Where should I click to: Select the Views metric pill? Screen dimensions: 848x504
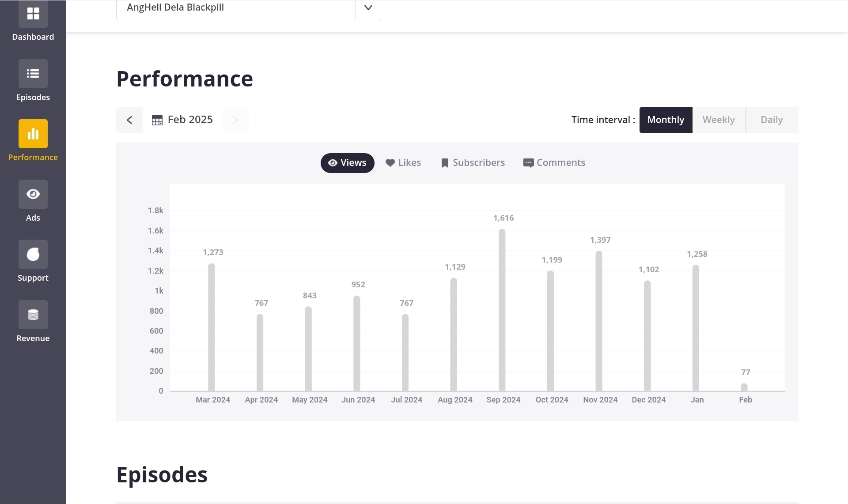pos(347,163)
